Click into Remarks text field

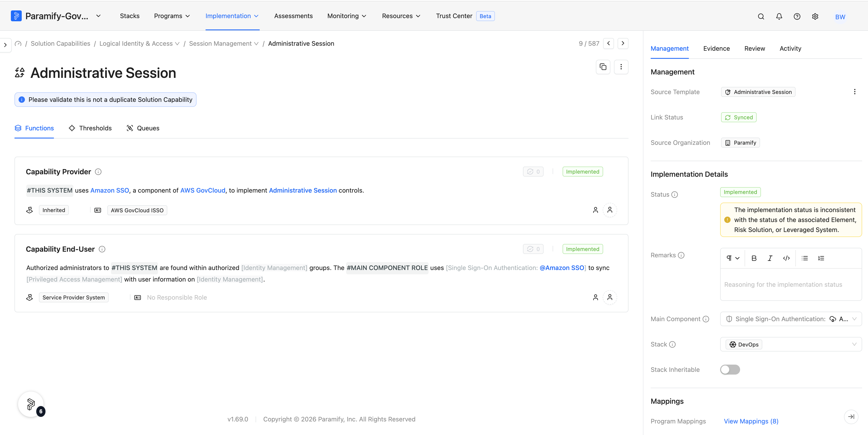(791, 285)
